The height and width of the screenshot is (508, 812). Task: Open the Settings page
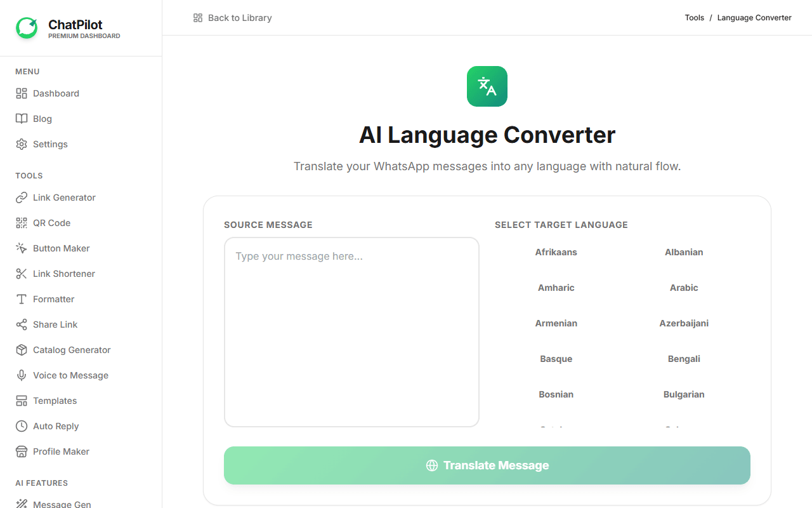pos(50,144)
